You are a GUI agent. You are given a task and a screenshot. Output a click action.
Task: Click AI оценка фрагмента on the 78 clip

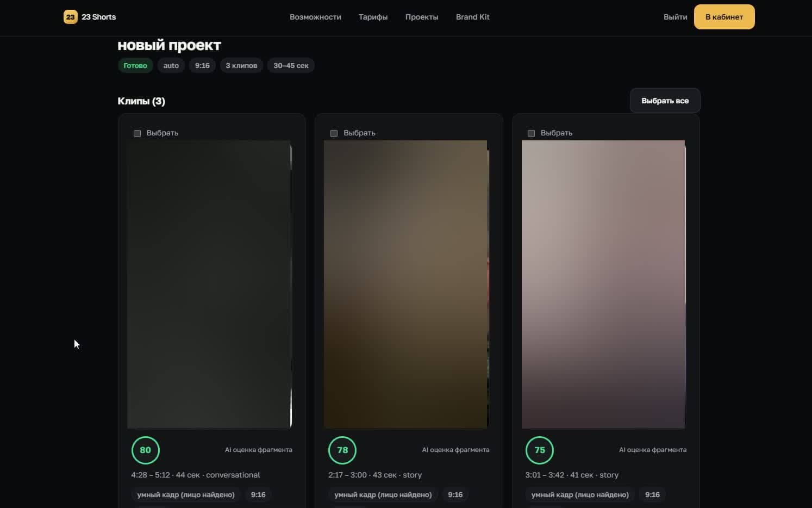[x=455, y=450]
